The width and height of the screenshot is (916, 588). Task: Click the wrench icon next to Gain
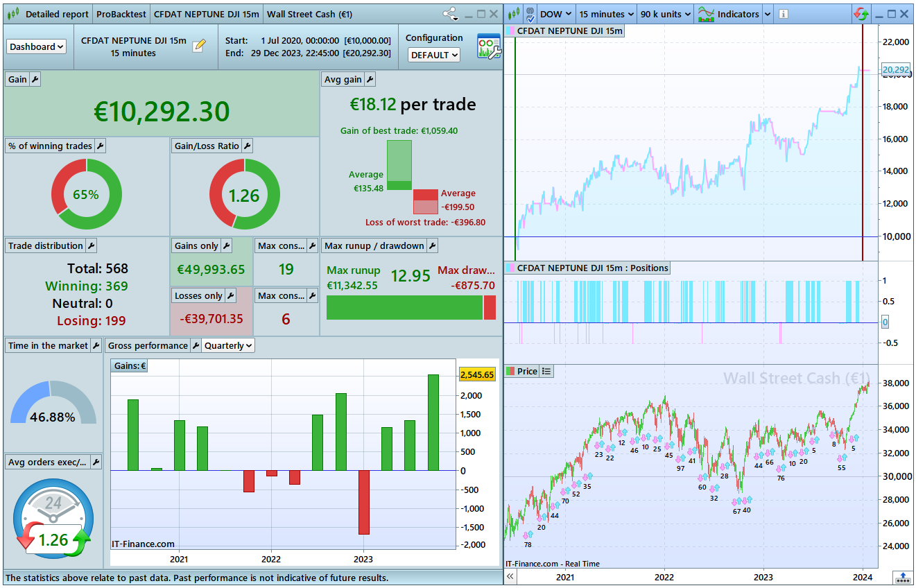click(35, 80)
